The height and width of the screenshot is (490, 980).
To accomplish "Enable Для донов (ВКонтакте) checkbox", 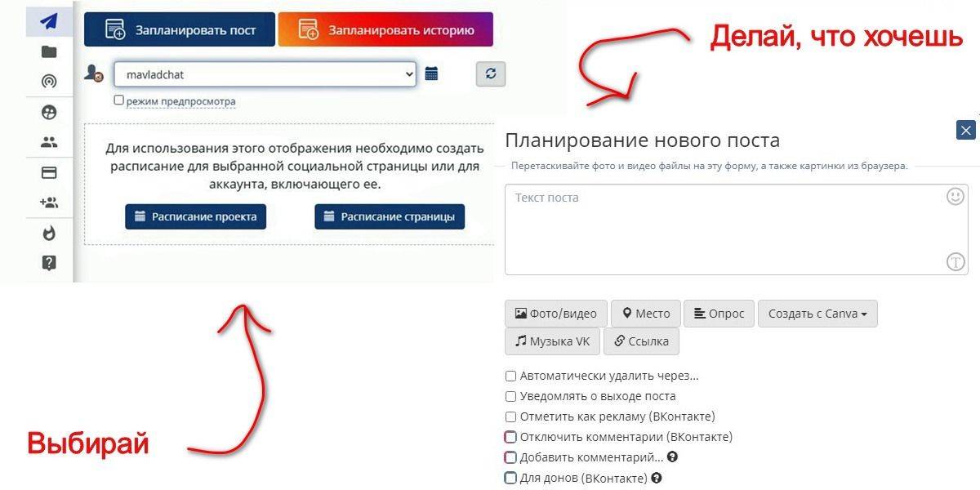I will 510,478.
